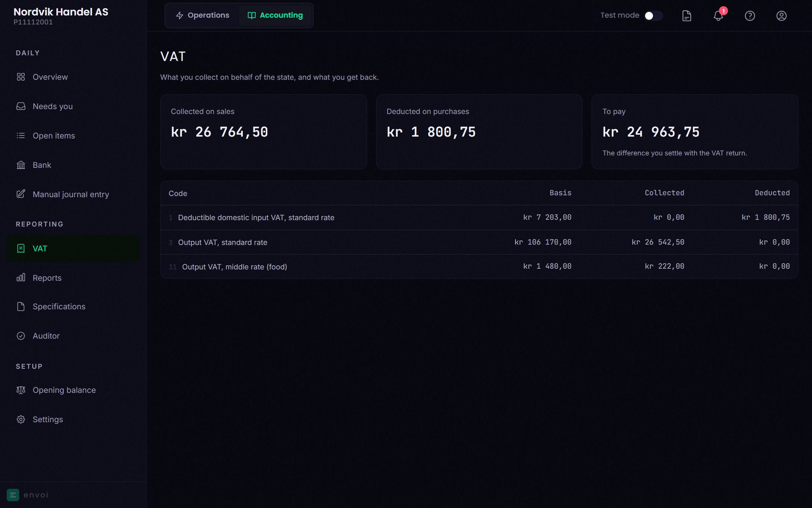Click the VAT receipt icon in sidebar
The image size is (812, 508).
(x=21, y=248)
